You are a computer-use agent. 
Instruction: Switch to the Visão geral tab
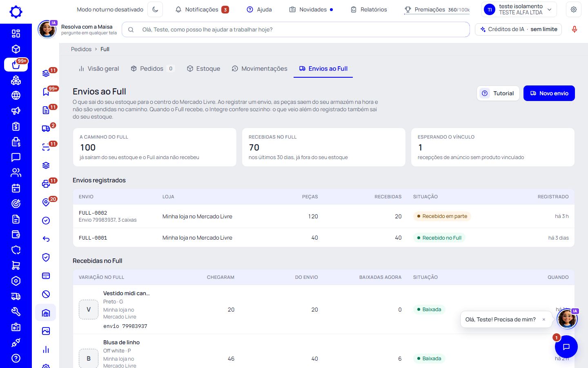point(99,69)
